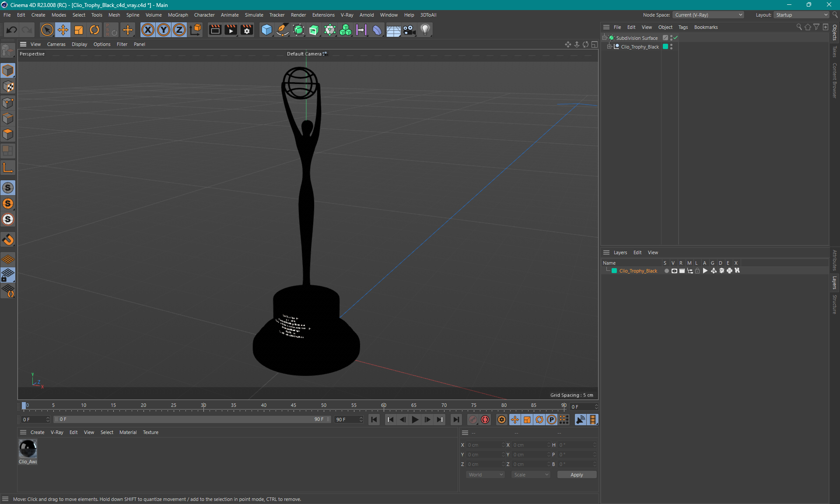This screenshot has width=840, height=504.
Task: Toggle the Z axis lock
Action: [x=179, y=30]
